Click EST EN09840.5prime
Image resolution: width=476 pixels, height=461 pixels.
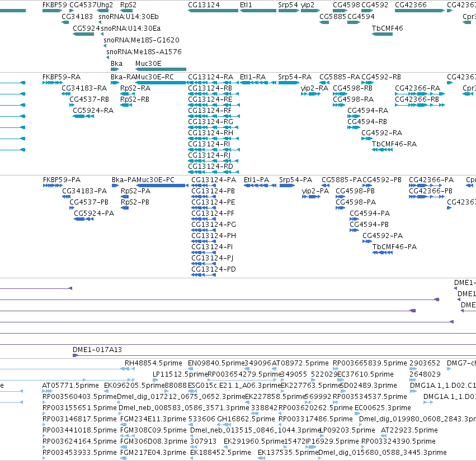(x=216, y=363)
